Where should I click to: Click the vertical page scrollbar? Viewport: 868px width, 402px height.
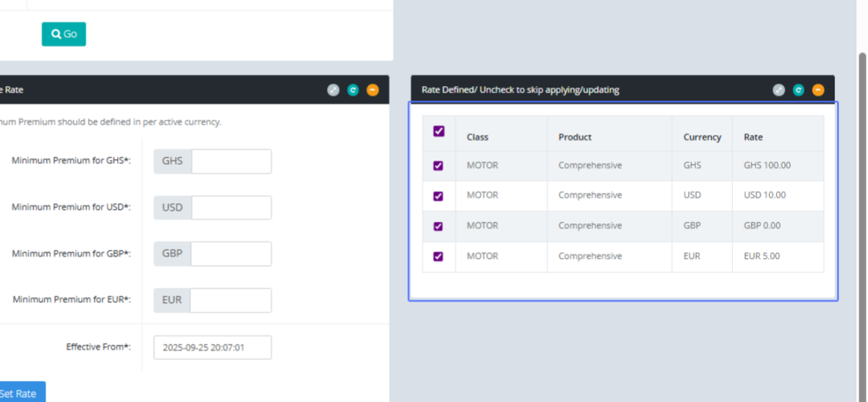click(861, 217)
